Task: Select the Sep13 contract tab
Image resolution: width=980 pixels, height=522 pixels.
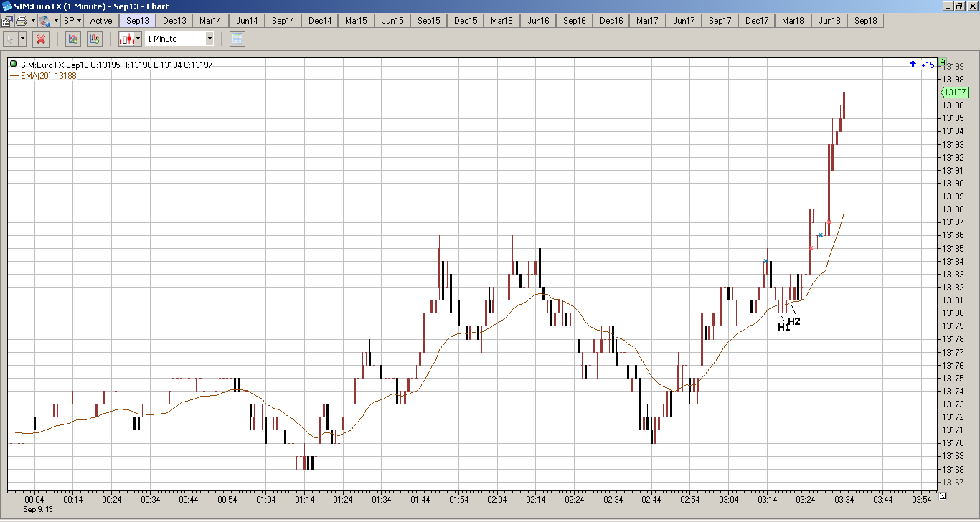Action: tap(138, 21)
